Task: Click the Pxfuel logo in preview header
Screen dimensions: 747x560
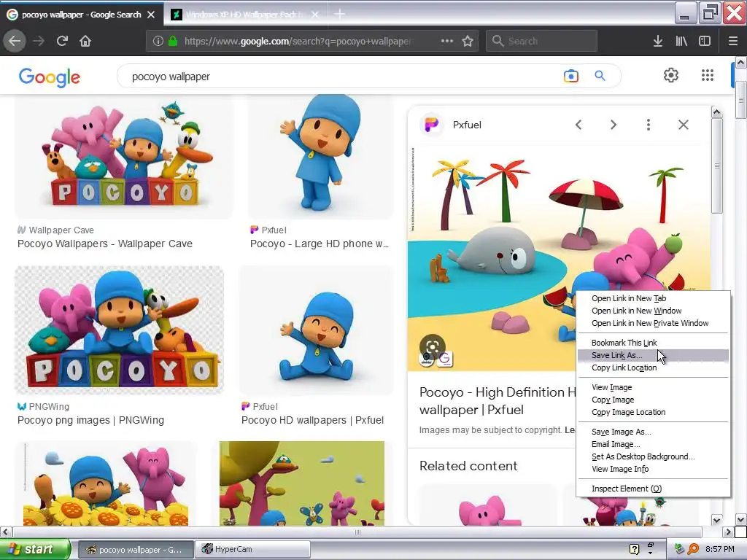Action: coord(432,125)
